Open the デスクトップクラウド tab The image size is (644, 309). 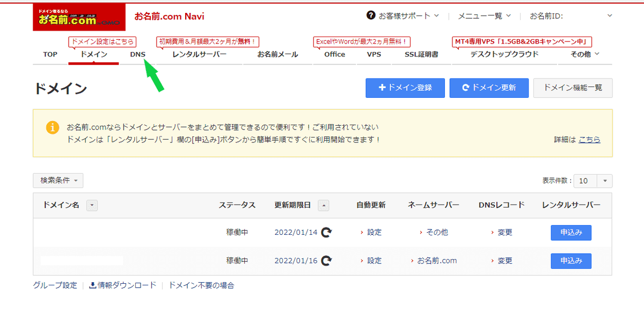504,54
